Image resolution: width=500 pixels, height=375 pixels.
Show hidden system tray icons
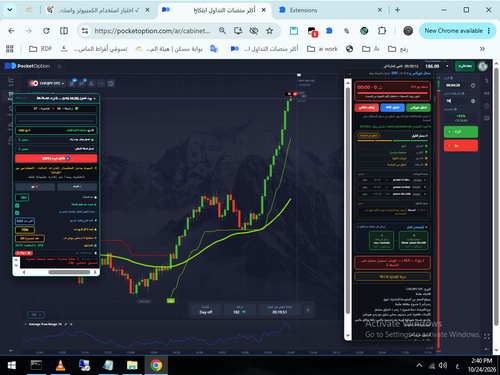pyautogui.click(x=419, y=365)
